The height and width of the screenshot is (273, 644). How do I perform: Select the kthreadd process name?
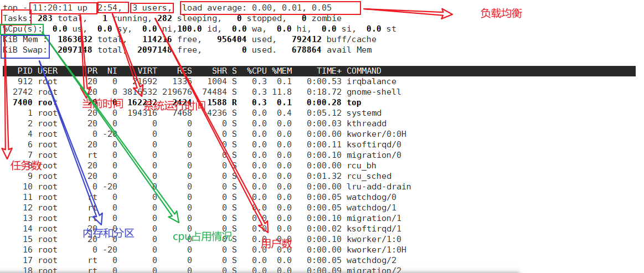pos(367,123)
